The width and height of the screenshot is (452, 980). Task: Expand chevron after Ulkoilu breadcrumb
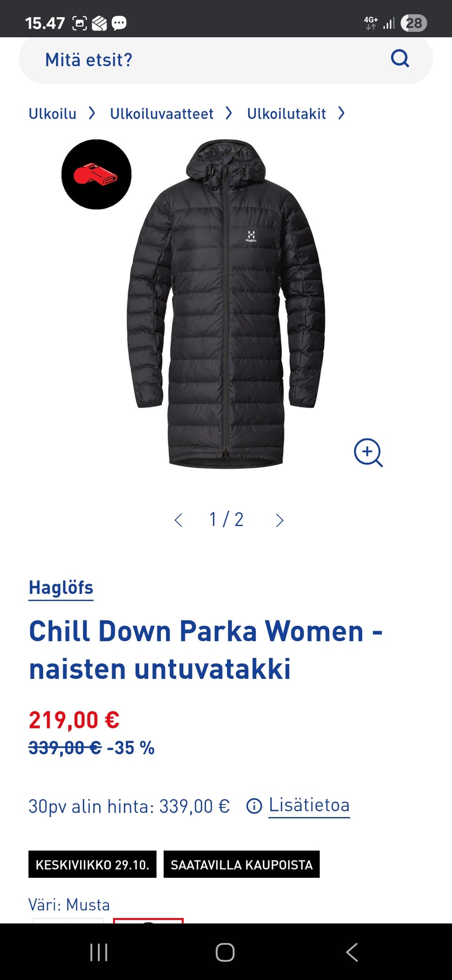pyautogui.click(x=92, y=113)
